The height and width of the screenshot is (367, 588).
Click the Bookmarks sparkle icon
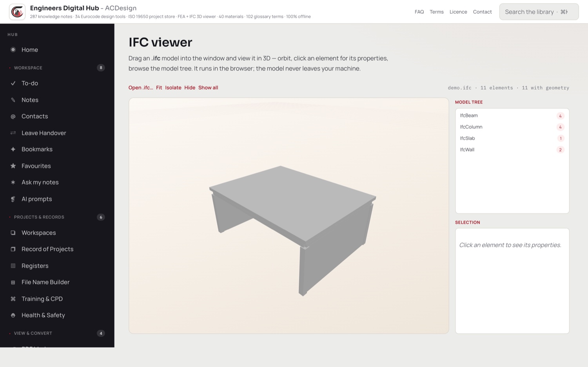click(x=13, y=149)
